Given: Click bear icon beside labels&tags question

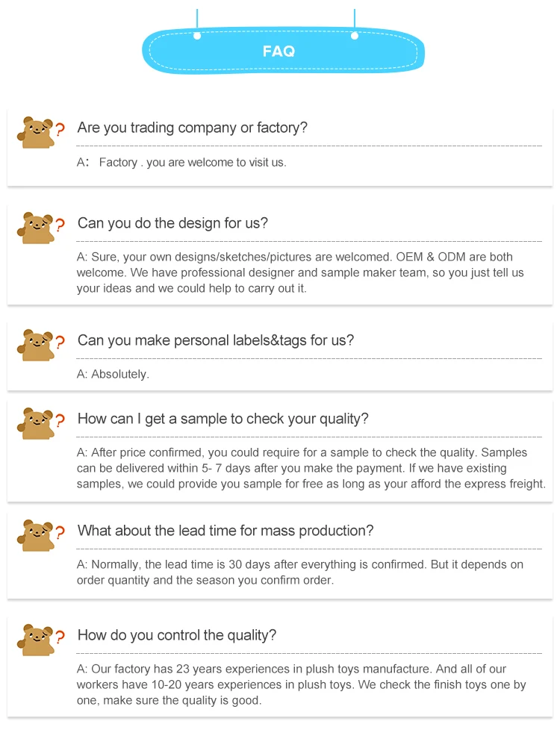Looking at the screenshot, I should point(36,345).
